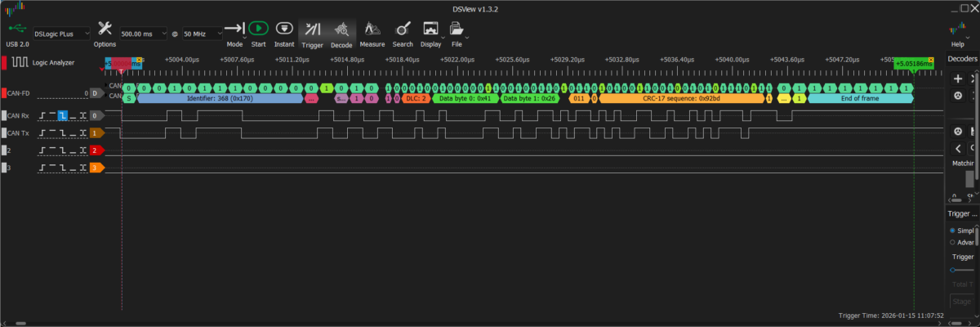Enable falling edge trigger on CAN Tx
The height and width of the screenshot is (327, 980).
pyautogui.click(x=63, y=132)
